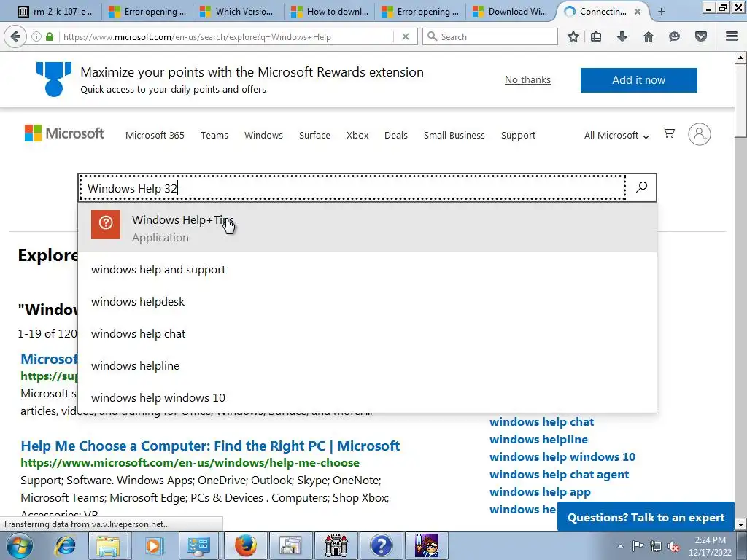Open the shopping cart icon
The height and width of the screenshot is (560, 747).
(x=669, y=133)
